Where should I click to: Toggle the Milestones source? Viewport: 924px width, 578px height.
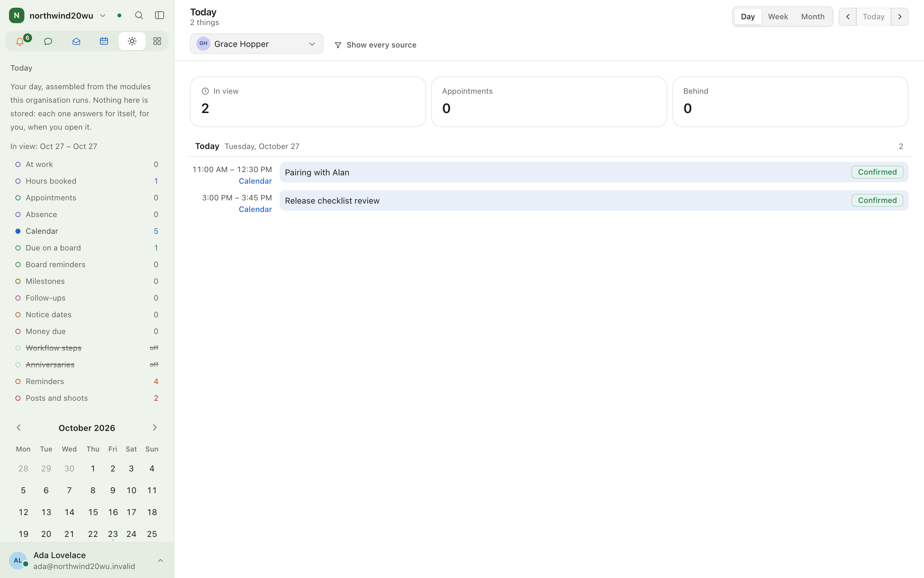(87, 281)
